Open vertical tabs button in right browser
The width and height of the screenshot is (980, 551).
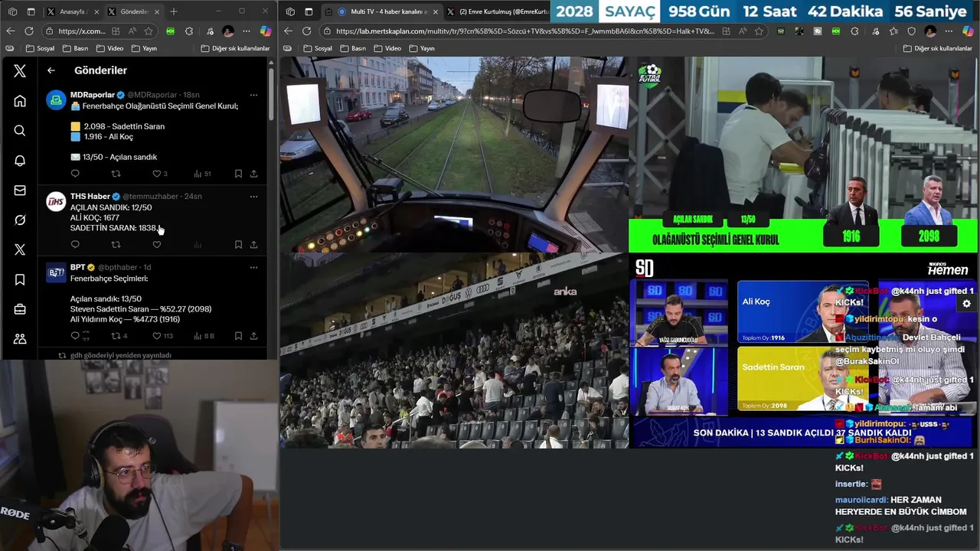pyautogui.click(x=309, y=11)
